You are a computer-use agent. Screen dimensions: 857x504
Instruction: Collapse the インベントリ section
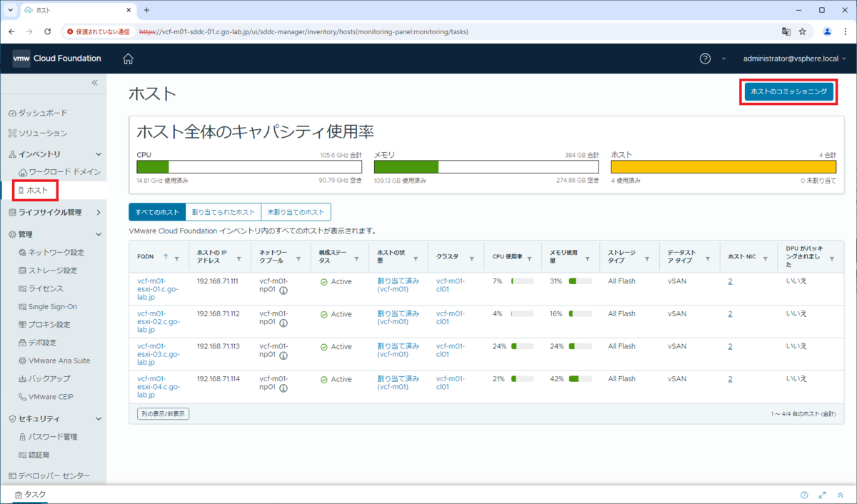click(x=99, y=154)
